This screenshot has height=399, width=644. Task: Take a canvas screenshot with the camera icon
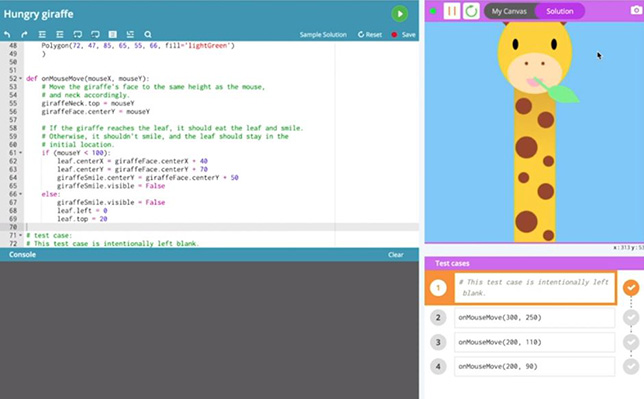click(x=636, y=10)
